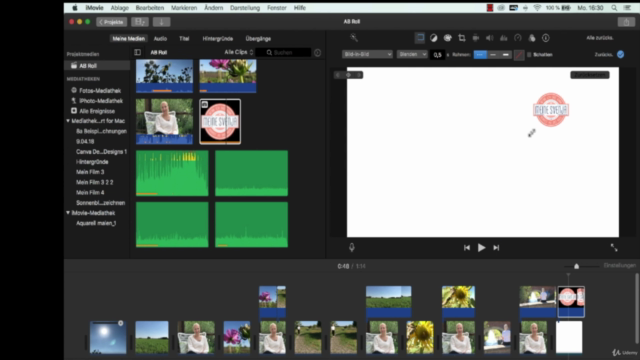640x360 pixels.
Task: Open the Apple menu
Action: [75, 8]
